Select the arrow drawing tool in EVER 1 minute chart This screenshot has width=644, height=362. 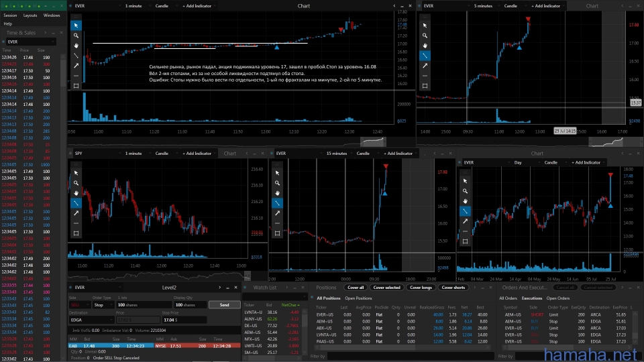pos(76,66)
